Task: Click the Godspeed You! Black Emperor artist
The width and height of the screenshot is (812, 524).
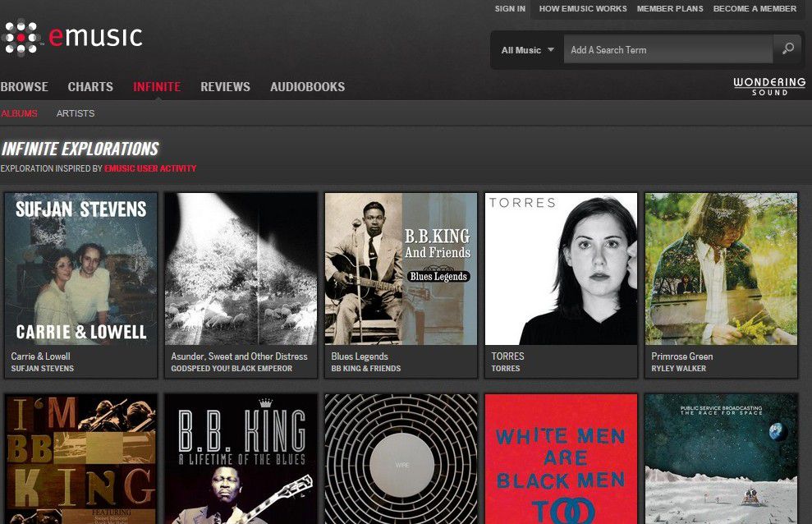Action: pos(232,368)
